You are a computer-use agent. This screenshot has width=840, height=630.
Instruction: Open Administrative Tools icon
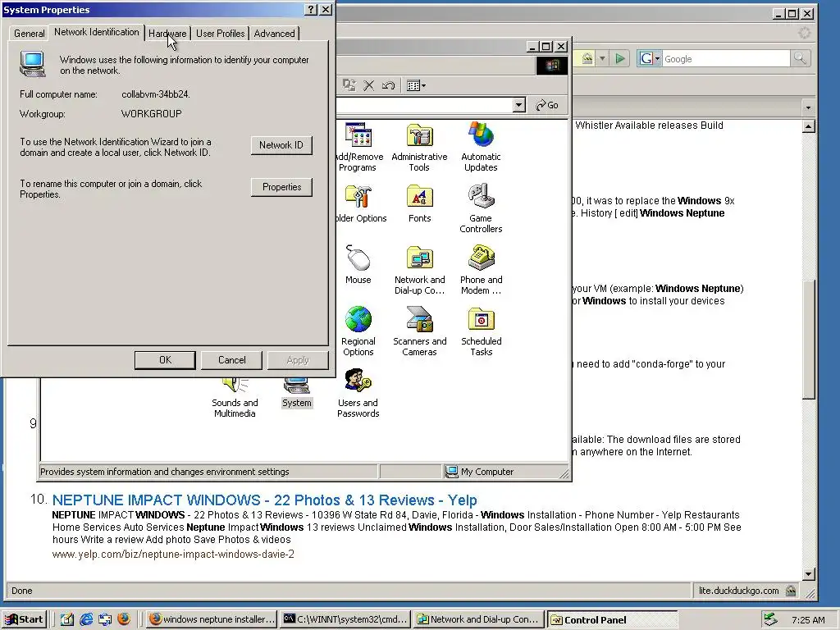[419, 146]
